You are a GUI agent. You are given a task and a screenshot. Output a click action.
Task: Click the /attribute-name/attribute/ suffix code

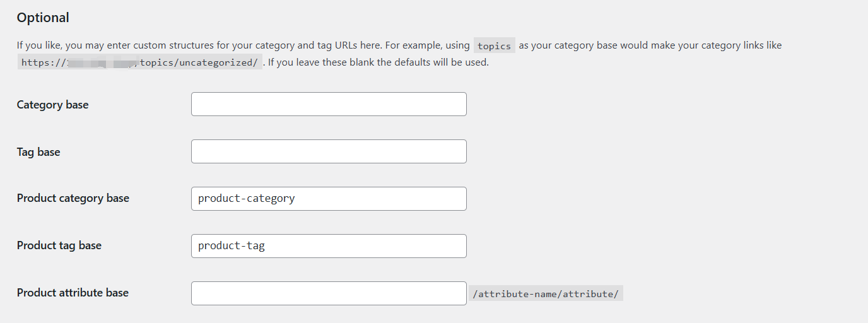546,294
